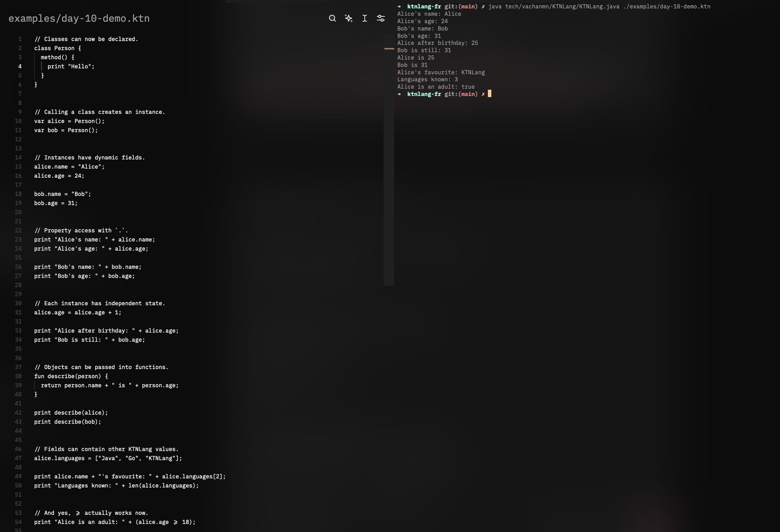Click the 'bob.age = 31;' assignment
This screenshot has height=532, width=780.
coord(56,203)
